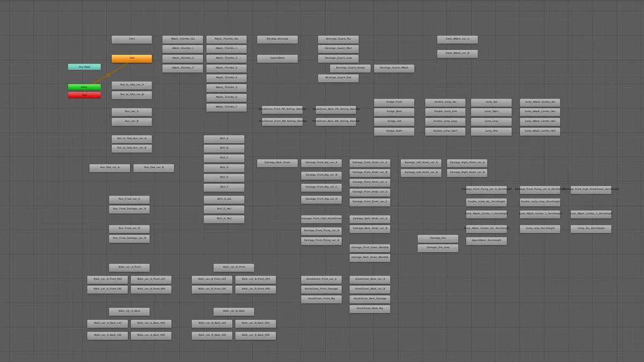Select the Damage_Die_Loop state node

438,248
